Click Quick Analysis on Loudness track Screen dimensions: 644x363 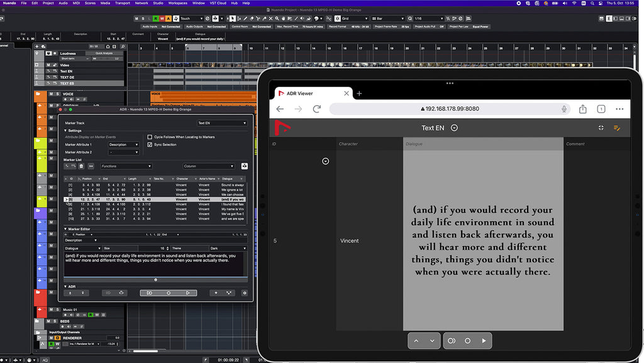[104, 53]
